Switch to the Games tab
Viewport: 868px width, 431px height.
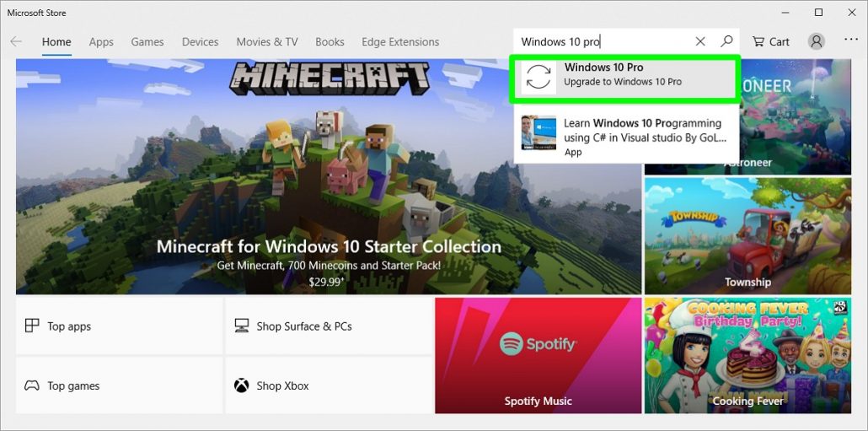tap(147, 41)
